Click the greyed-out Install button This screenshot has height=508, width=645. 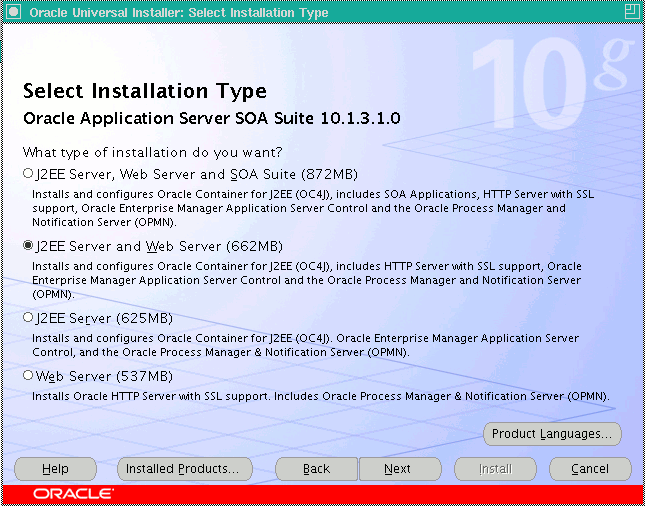point(495,469)
